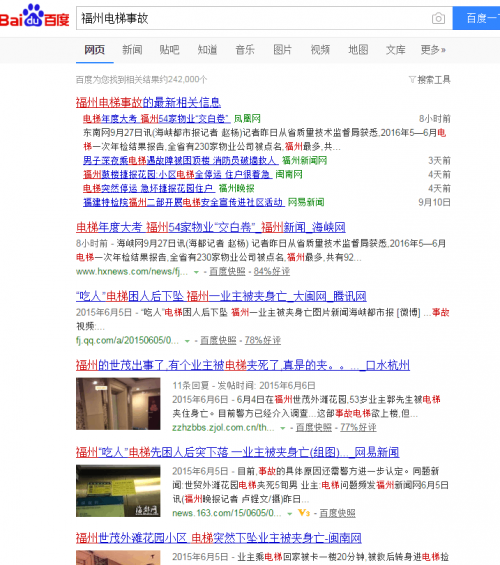This screenshot has width=500, height=565.
Task: Click 78%好评 rating link
Action: click(263, 340)
